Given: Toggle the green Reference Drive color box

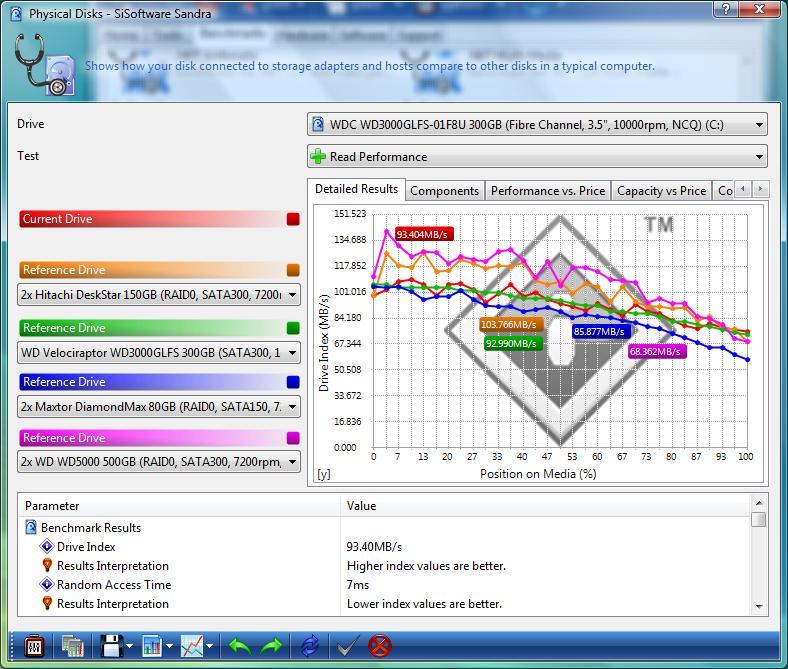Looking at the screenshot, I should 293,328.
